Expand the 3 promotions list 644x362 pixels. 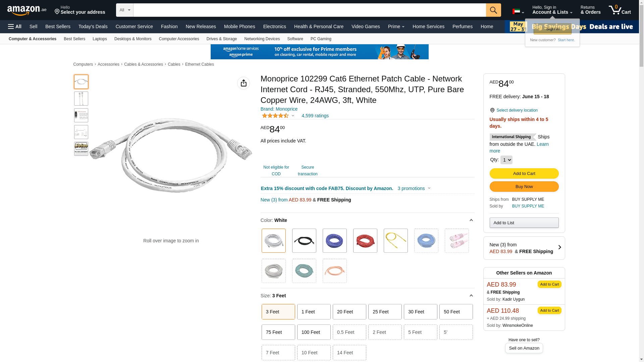click(414, 188)
